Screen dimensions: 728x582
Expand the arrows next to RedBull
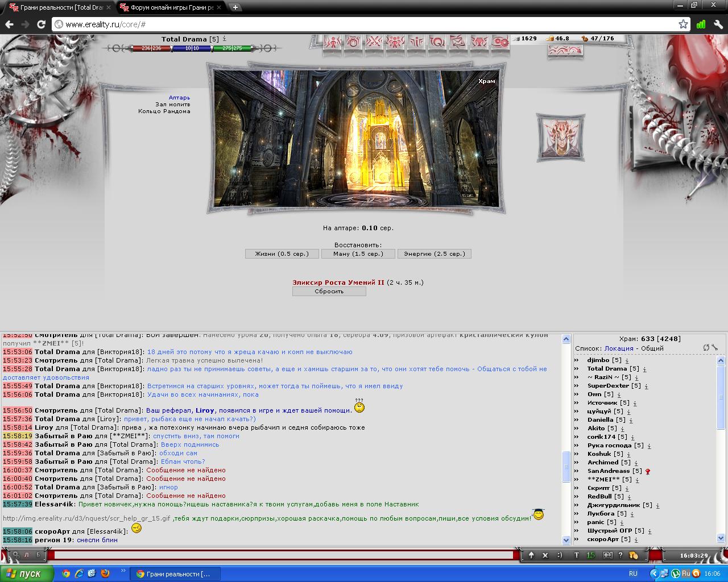pyautogui.click(x=577, y=497)
